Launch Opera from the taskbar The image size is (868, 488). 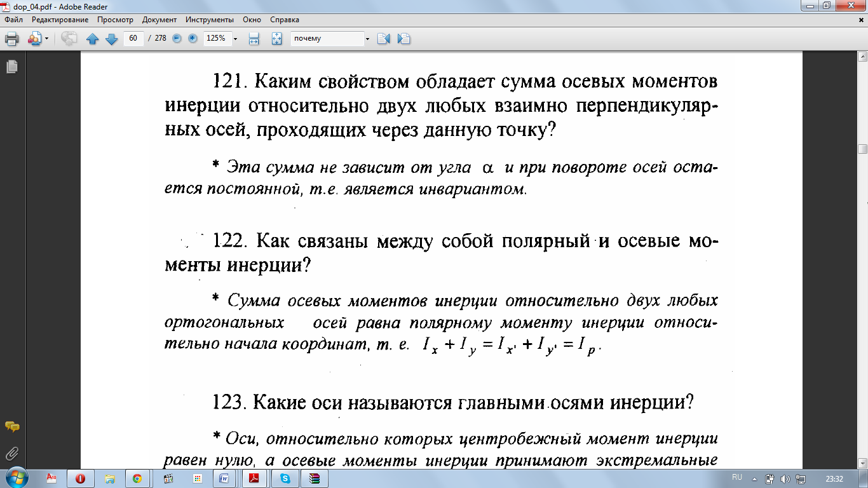pyautogui.click(x=81, y=478)
